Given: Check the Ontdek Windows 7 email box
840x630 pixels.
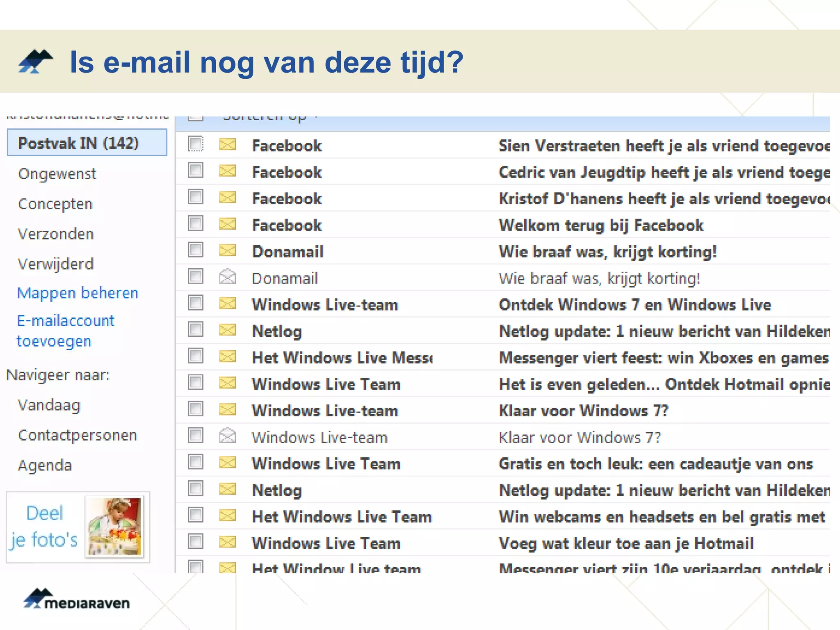Looking at the screenshot, I should [196, 303].
